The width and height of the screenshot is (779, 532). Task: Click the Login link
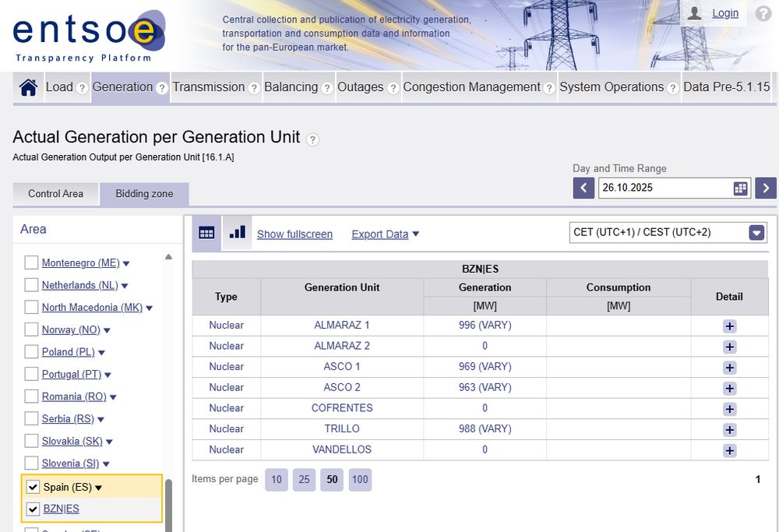pyautogui.click(x=724, y=13)
